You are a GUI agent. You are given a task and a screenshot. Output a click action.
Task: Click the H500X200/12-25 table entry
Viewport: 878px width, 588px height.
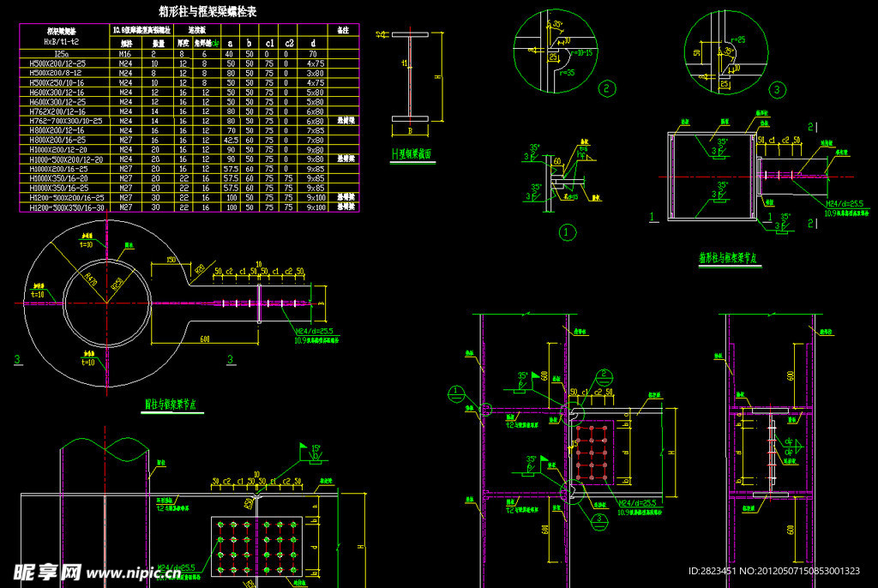click(57, 63)
